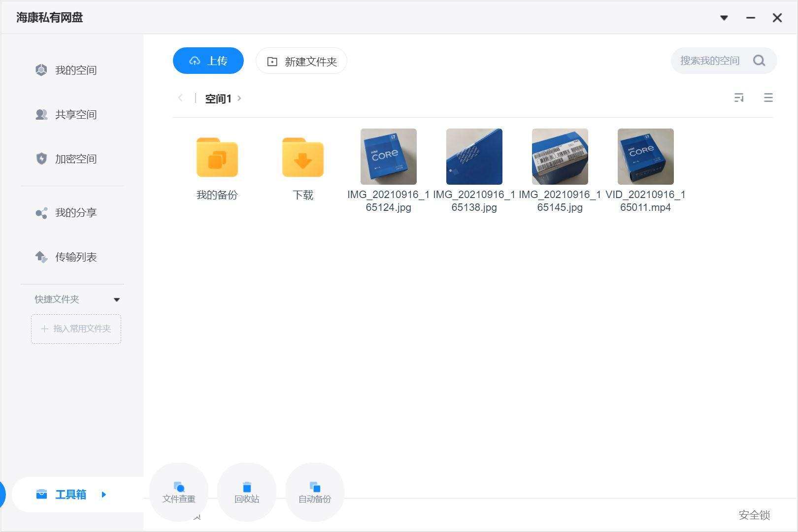Image resolution: width=798 pixels, height=532 pixels.
Task: Navigate back using the left breadcrumb arrow
Action: click(180, 98)
